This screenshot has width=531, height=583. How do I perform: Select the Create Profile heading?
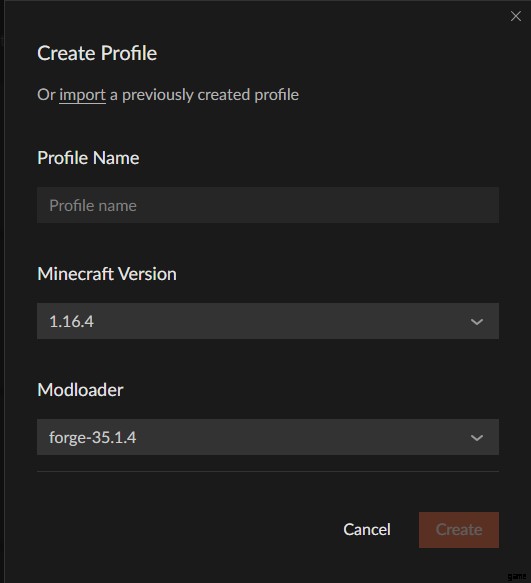97,53
